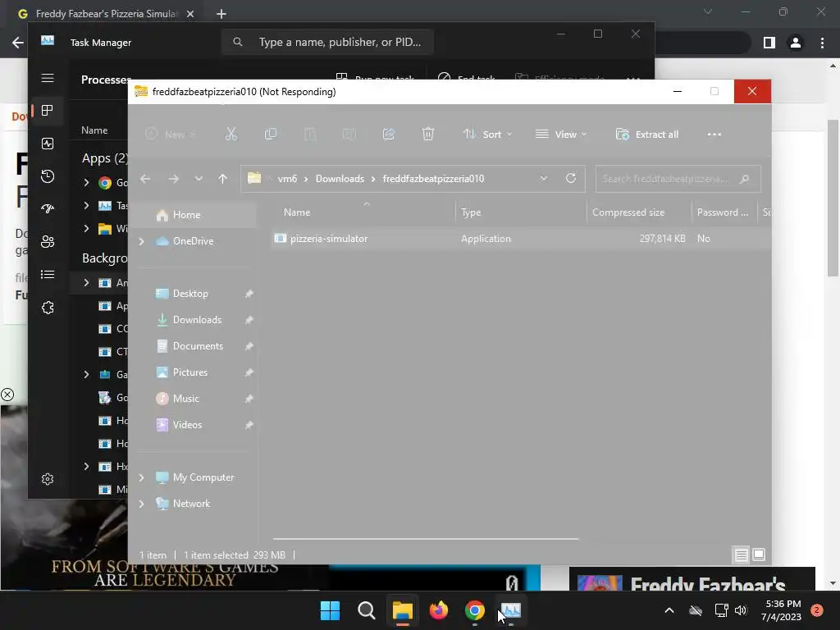This screenshot has height=630, width=840.
Task: Open Firefox from the taskbar
Action: pyautogui.click(x=439, y=610)
